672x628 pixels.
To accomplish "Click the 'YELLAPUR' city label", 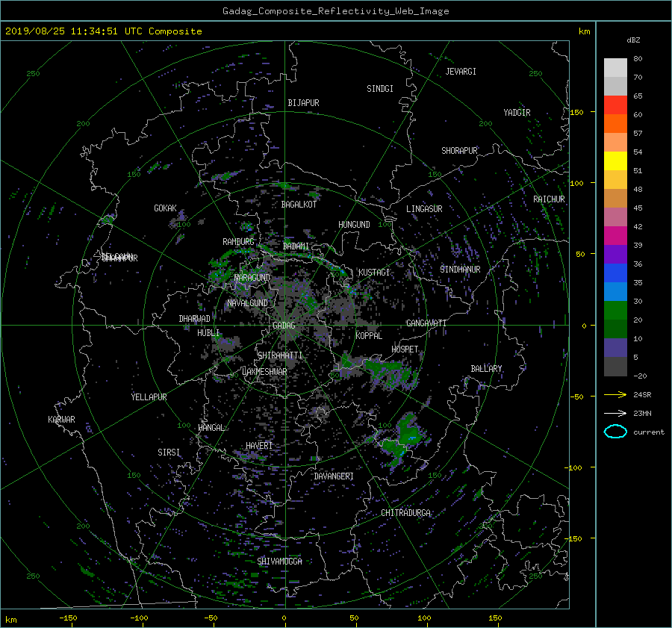I will tap(149, 397).
